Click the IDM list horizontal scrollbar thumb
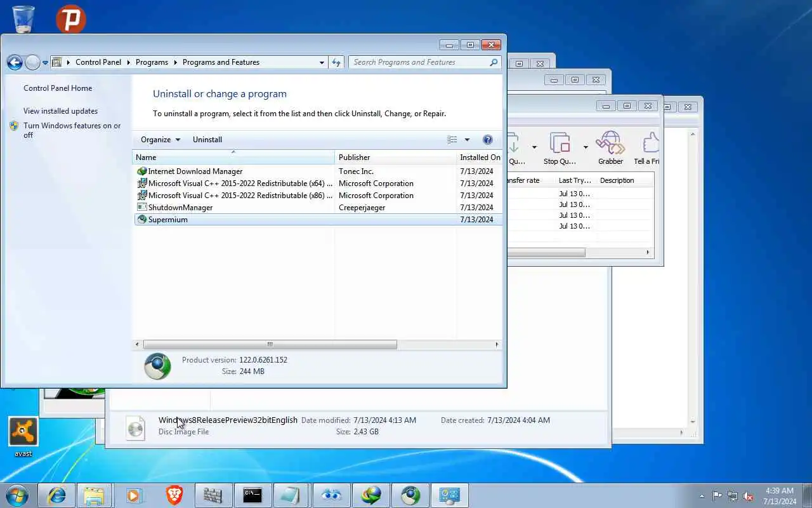The image size is (812, 508). click(x=546, y=252)
